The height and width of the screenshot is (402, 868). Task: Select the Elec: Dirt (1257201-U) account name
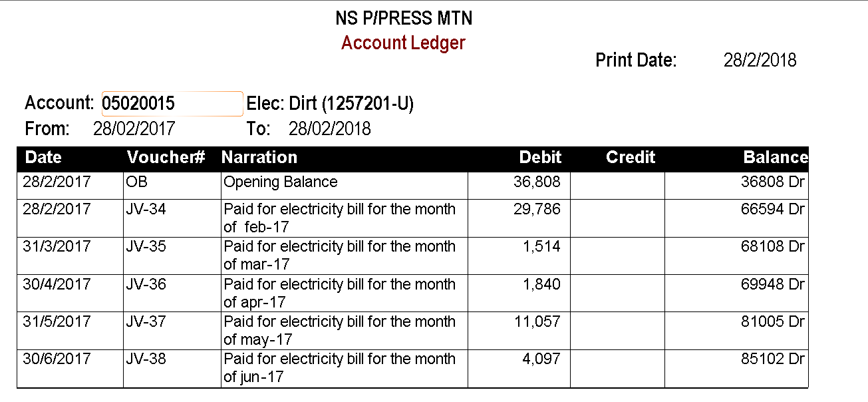pyautogui.click(x=330, y=104)
